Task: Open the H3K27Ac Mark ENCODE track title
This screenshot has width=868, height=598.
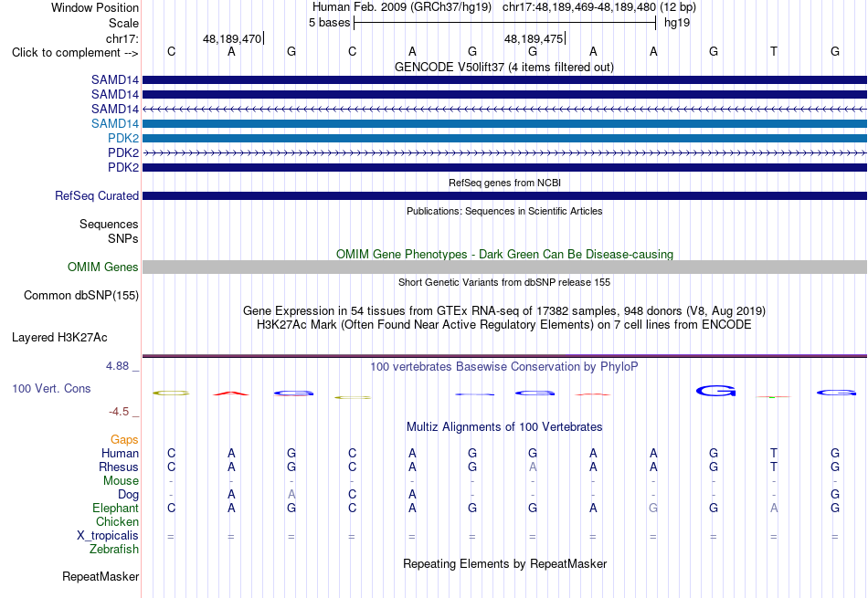Action: (504, 324)
